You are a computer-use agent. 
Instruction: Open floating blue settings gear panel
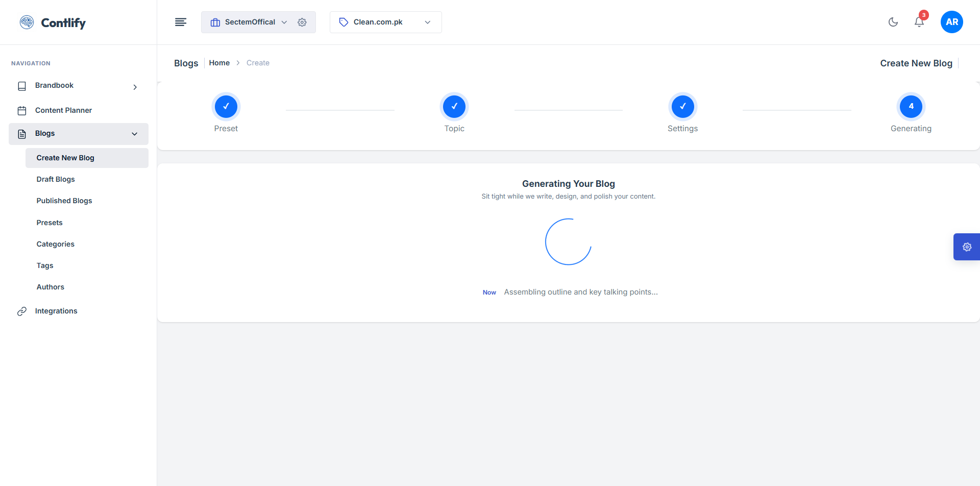[x=966, y=247]
